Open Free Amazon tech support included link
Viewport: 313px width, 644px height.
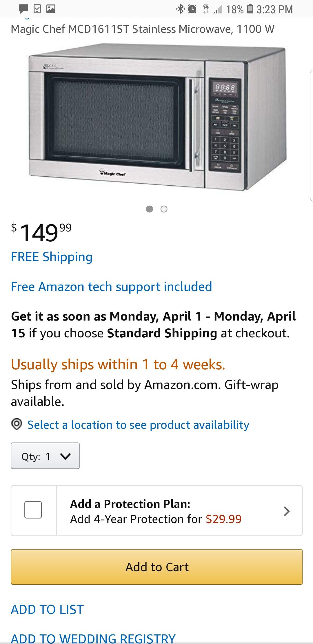pos(111,287)
